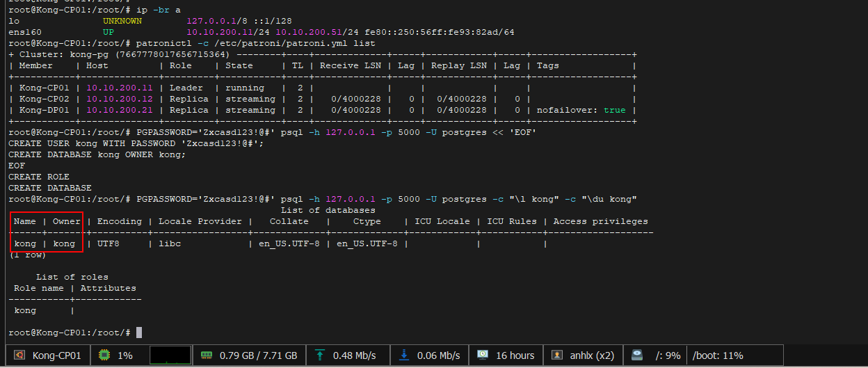
Task: Click the 'ip -br a' command text
Action: pyautogui.click(x=159, y=10)
